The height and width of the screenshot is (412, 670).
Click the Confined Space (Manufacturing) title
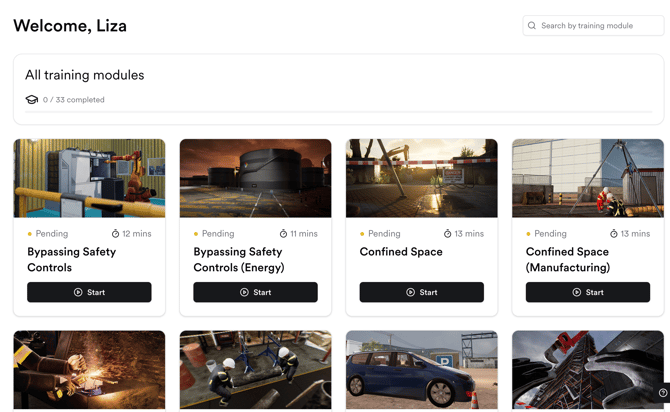tap(568, 259)
